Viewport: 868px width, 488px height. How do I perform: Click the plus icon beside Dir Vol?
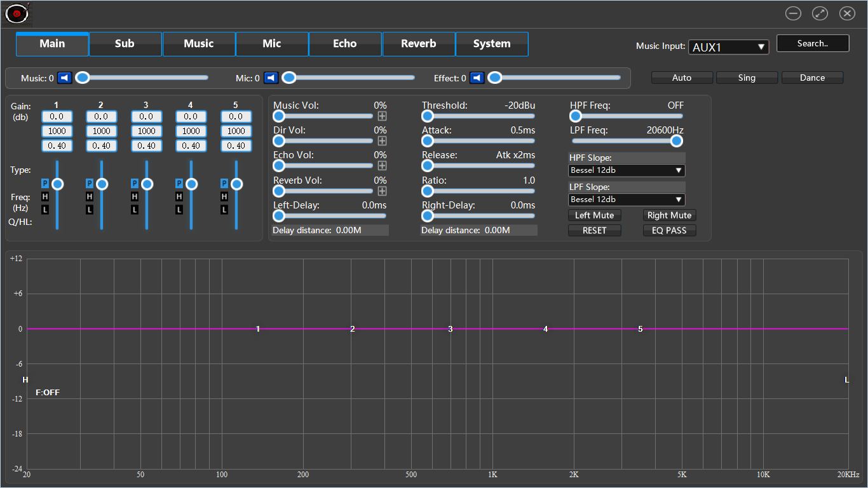(x=382, y=141)
